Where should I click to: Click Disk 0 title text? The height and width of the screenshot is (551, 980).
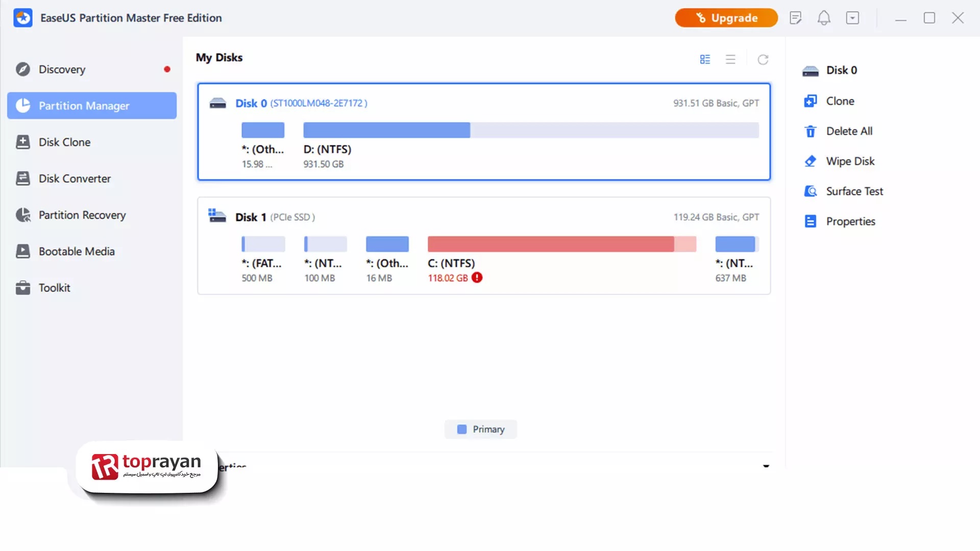click(x=251, y=103)
